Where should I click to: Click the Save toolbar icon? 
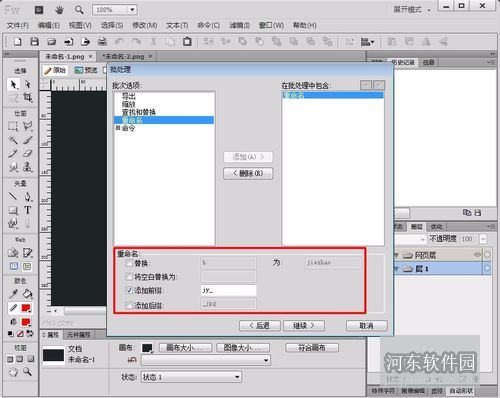[x=35, y=42]
